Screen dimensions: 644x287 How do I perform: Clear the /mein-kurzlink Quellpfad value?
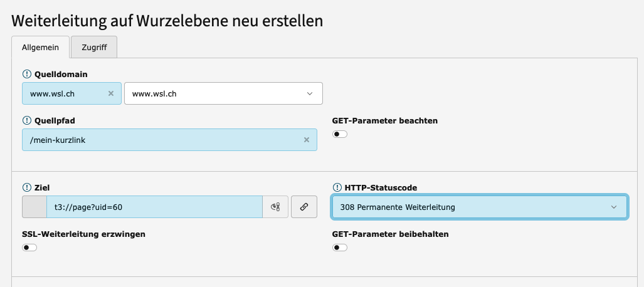[307, 140]
